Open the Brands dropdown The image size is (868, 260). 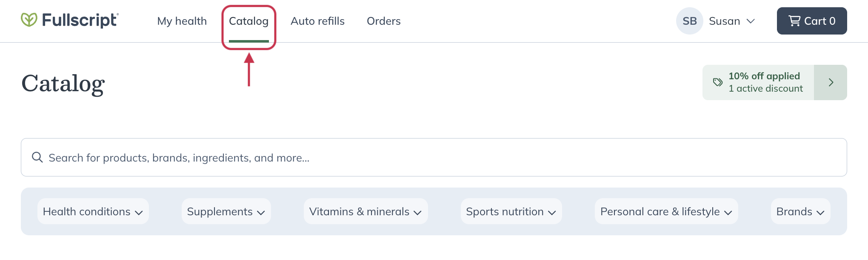pyautogui.click(x=800, y=211)
